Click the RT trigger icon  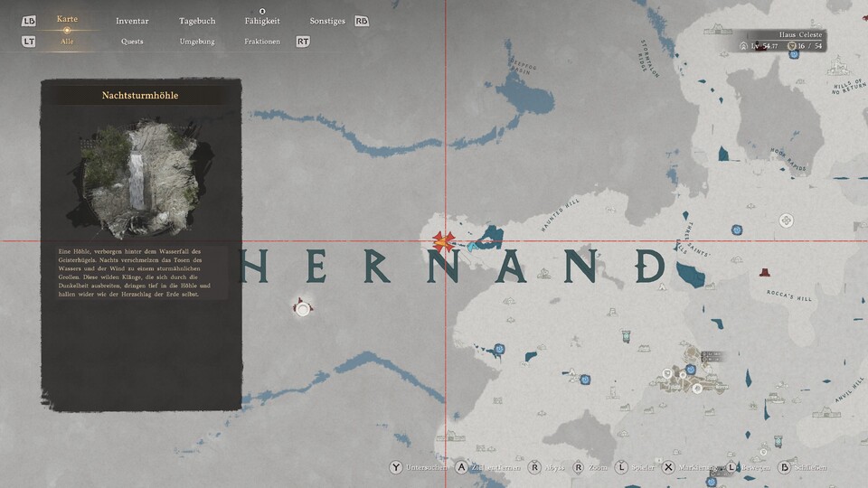(x=302, y=42)
